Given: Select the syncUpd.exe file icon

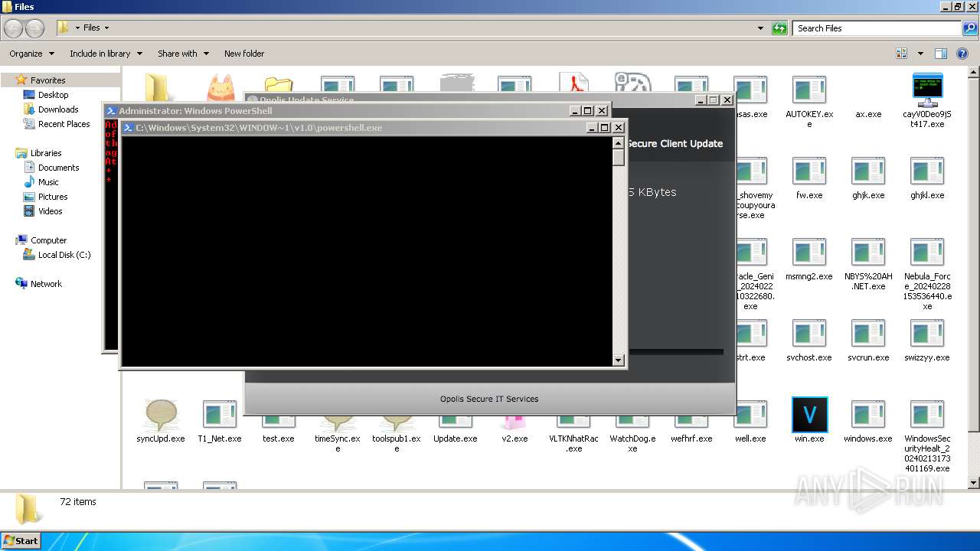Looking at the screenshot, I should point(161,415).
